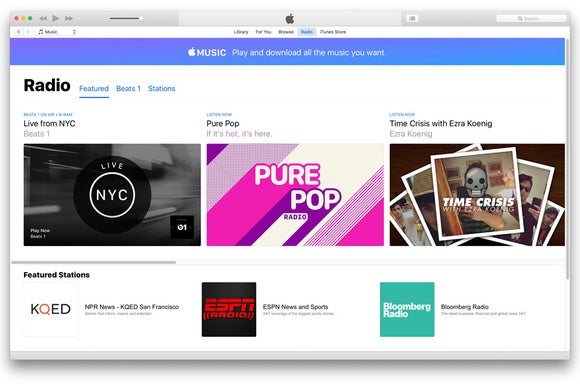Go back with the left arrow
The height and width of the screenshot is (387, 580).
click(18, 32)
